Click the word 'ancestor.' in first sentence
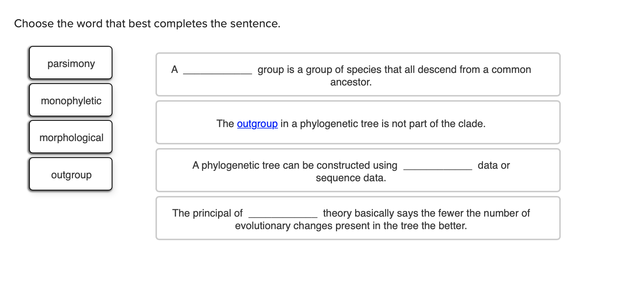 point(351,82)
